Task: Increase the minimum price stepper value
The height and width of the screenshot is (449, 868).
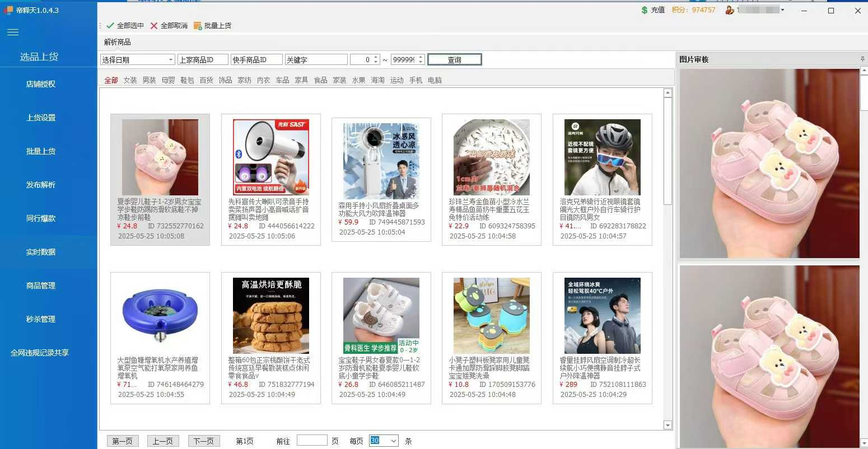Action: pyautogui.click(x=376, y=58)
